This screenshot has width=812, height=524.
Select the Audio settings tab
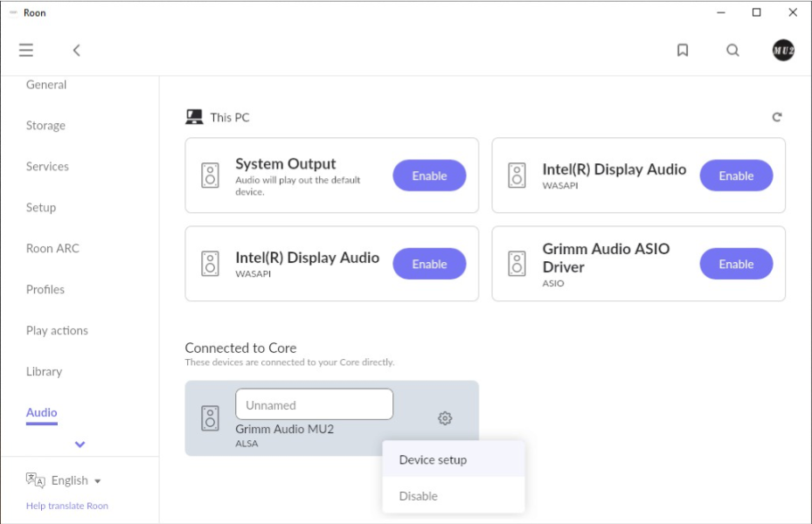point(41,412)
